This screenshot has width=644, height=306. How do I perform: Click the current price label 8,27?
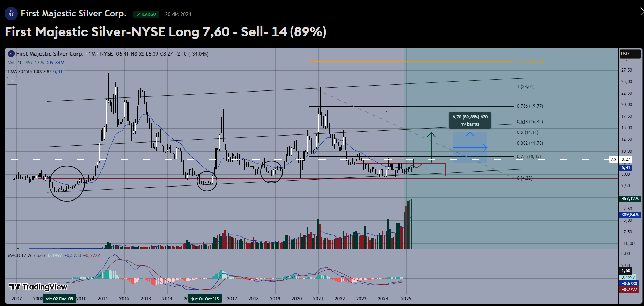626,159
